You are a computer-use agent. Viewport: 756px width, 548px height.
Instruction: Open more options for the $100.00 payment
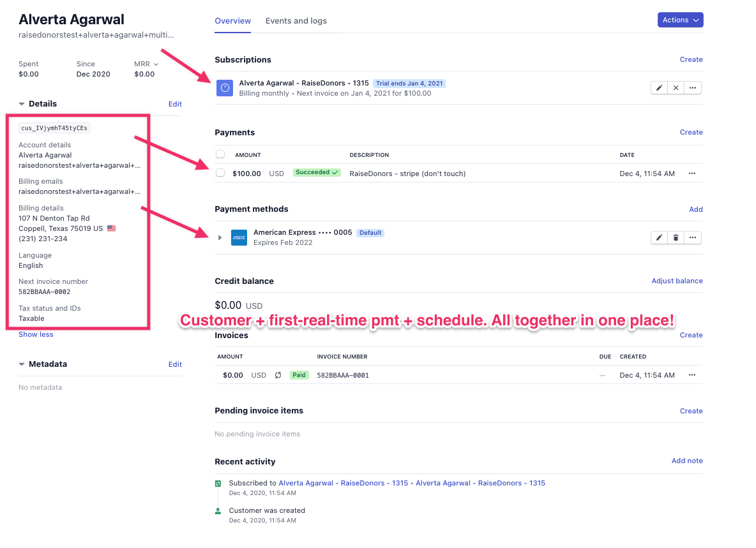(x=692, y=174)
